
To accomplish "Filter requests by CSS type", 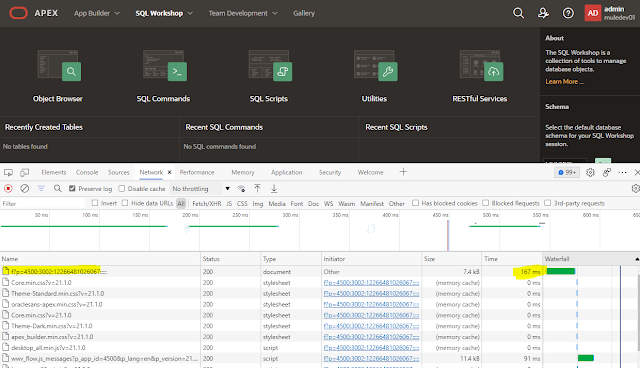I will pos(242,203).
